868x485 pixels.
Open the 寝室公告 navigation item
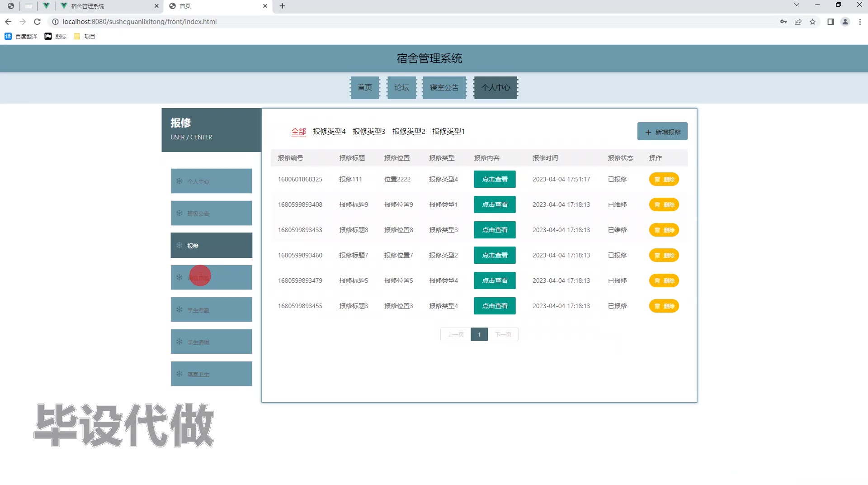tap(444, 88)
